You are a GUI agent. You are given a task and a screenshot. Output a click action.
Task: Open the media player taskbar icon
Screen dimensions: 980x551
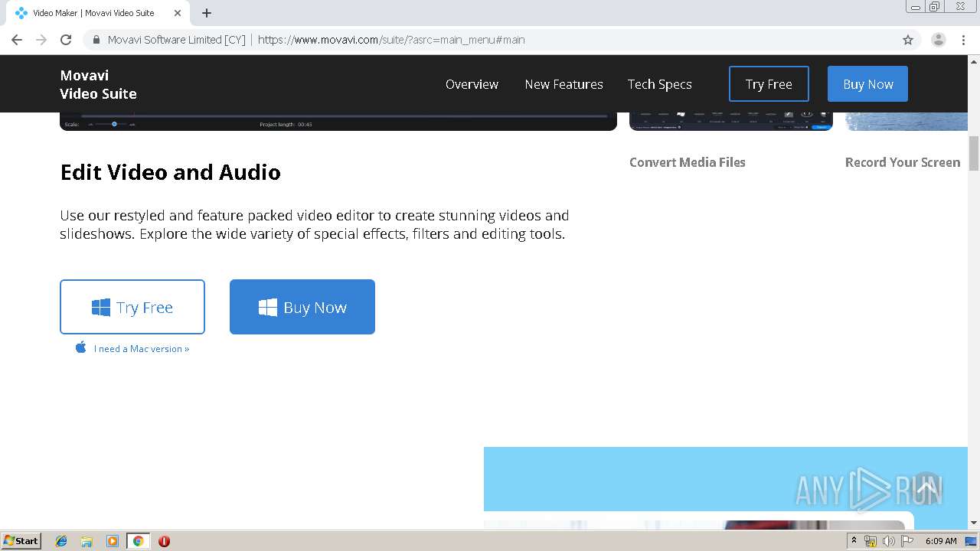(113, 541)
